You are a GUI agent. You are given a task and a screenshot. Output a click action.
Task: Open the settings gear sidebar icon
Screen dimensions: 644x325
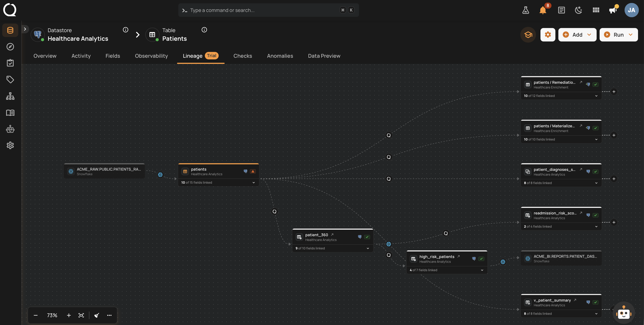pos(10,146)
